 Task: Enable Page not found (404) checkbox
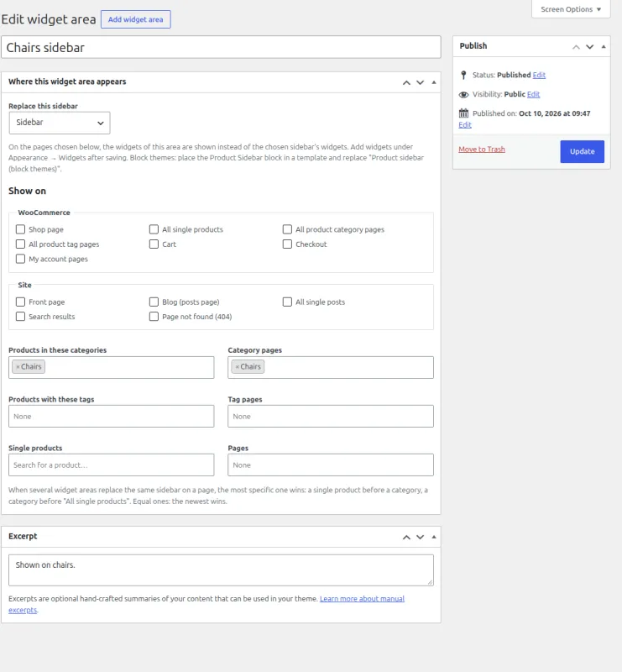point(154,317)
